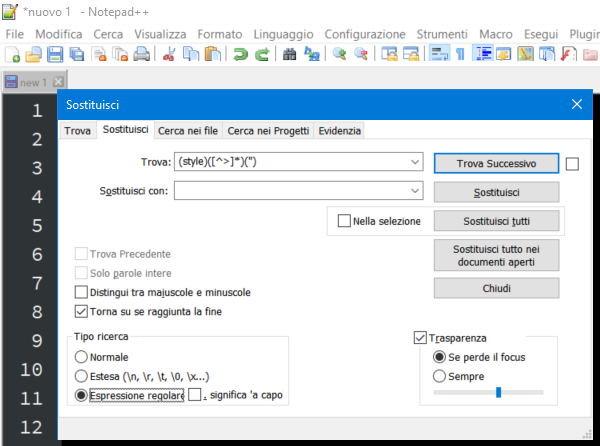Click the Chiudi button
Image resolution: width=600 pixels, height=446 pixels.
496,288
